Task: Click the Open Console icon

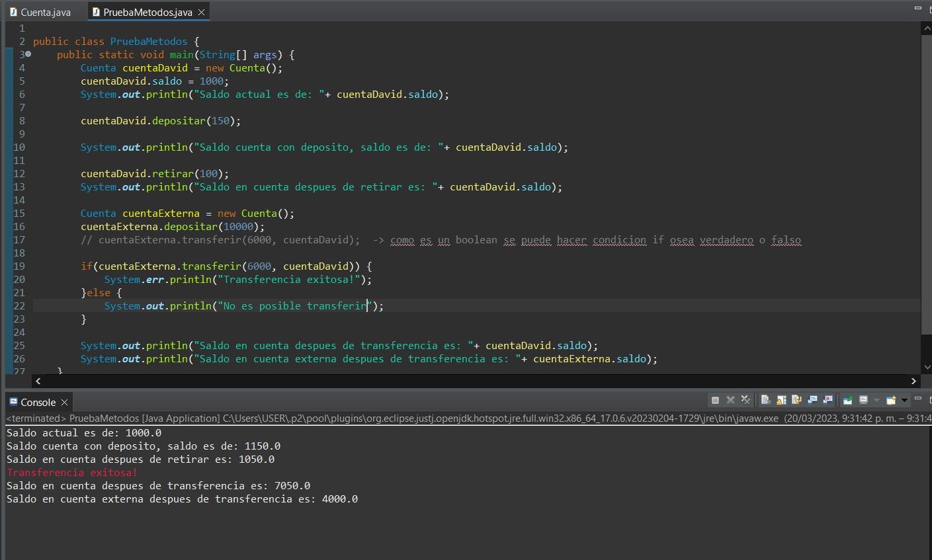Action: coord(890,400)
